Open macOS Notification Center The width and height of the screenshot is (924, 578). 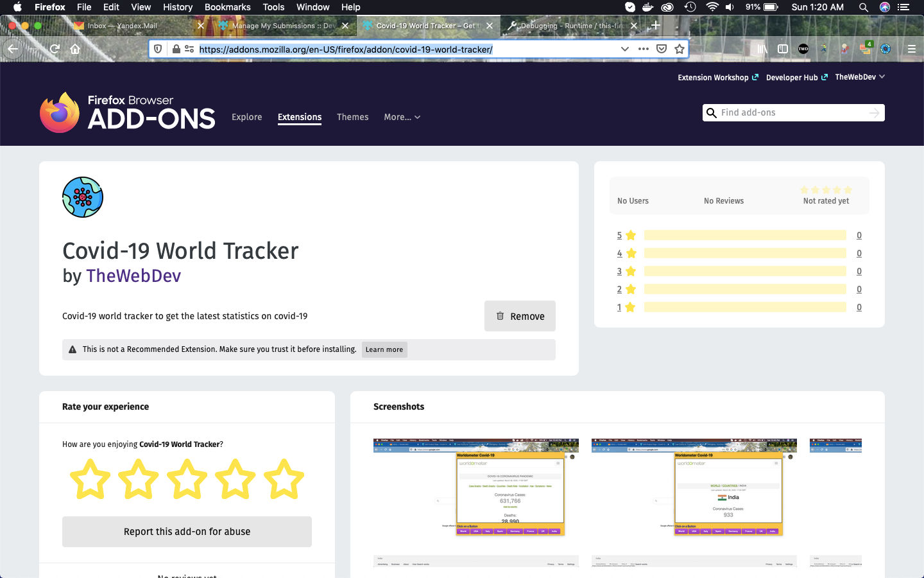pyautogui.click(x=904, y=7)
